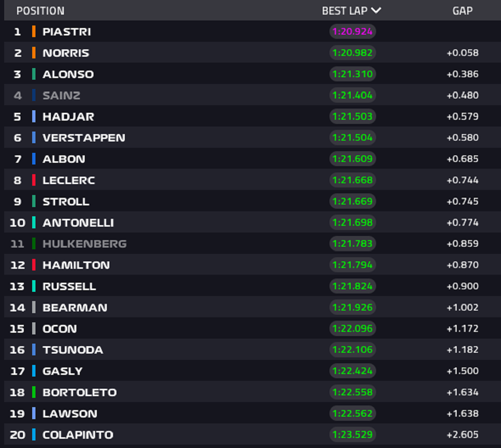Click Bortoleto's green team color bar
Image resolution: width=501 pixels, height=448 pixels.
coord(34,392)
